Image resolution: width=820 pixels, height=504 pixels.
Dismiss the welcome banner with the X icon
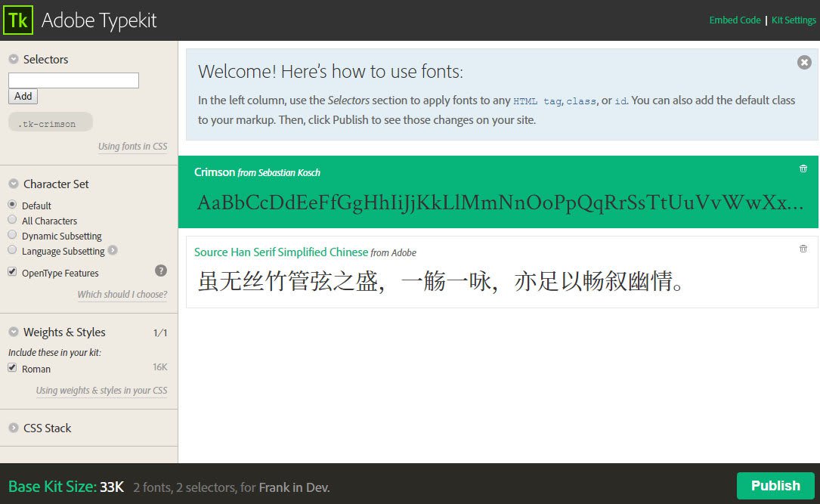point(803,63)
